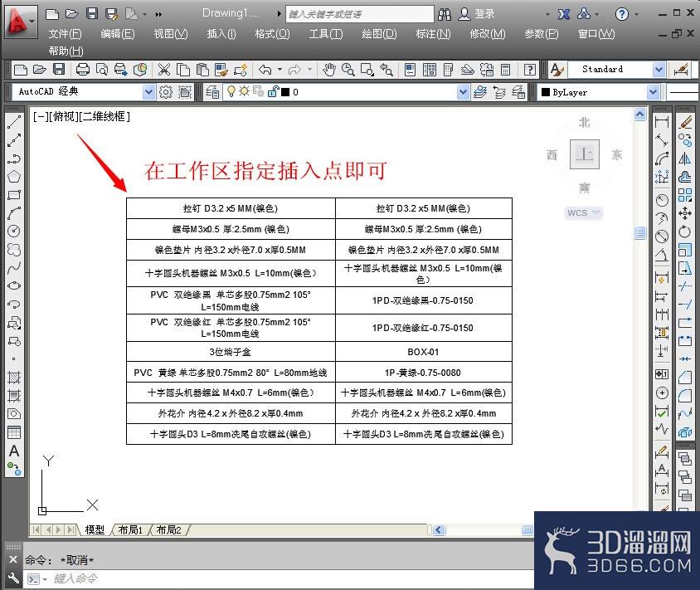Click the black layer color swatch
This screenshot has height=590, width=700.
(x=285, y=92)
